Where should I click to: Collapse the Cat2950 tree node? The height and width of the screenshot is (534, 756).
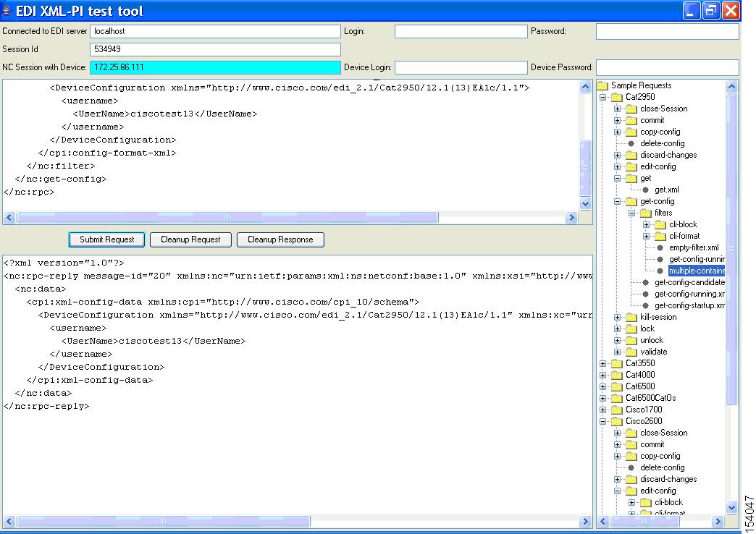point(602,98)
